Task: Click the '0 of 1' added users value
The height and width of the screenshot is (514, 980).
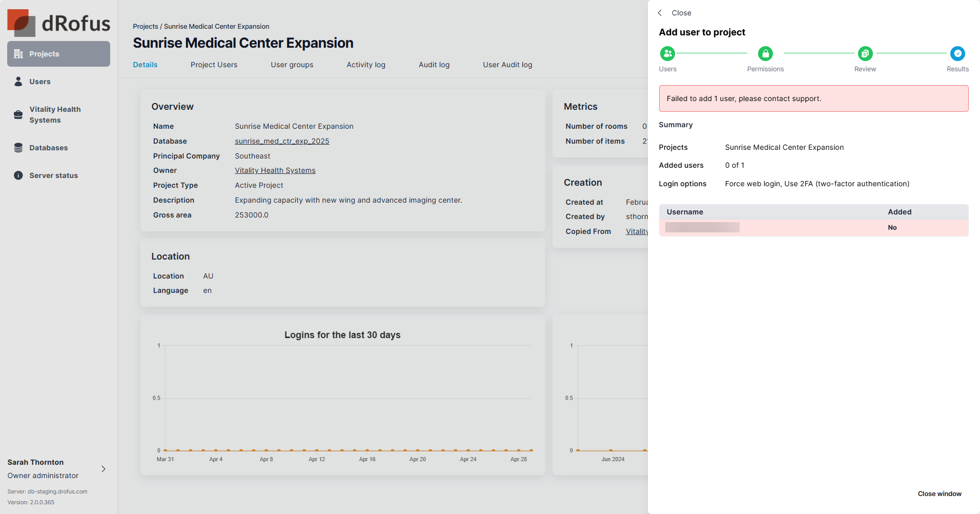Action: [x=734, y=165]
